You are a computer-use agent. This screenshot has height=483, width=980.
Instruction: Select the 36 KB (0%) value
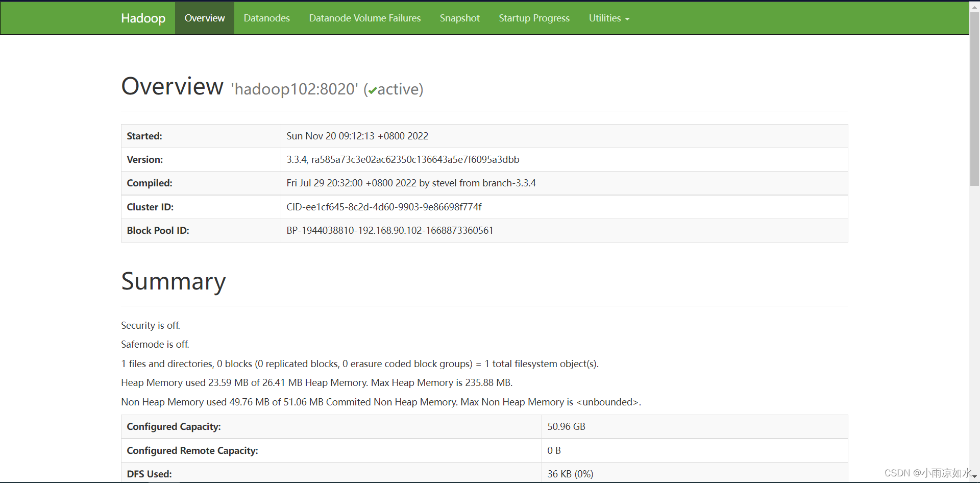570,474
